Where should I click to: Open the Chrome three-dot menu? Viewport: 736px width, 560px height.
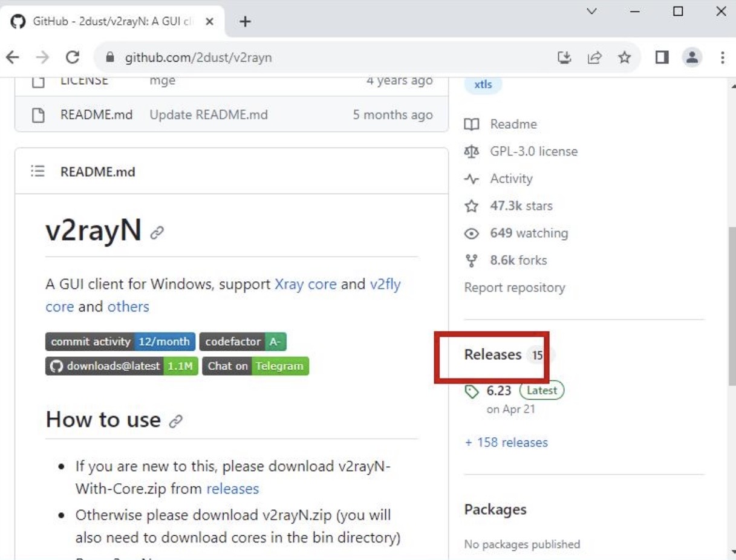pyautogui.click(x=722, y=57)
